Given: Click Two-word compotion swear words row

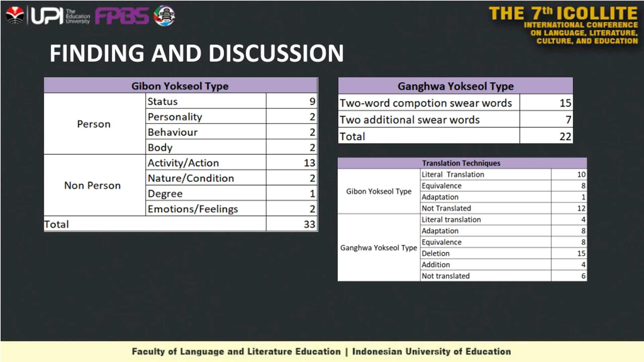Looking at the screenshot, I should (x=456, y=103).
